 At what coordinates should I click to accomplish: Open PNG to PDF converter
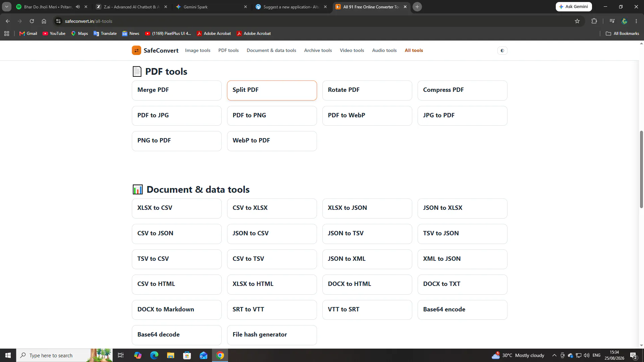click(177, 141)
